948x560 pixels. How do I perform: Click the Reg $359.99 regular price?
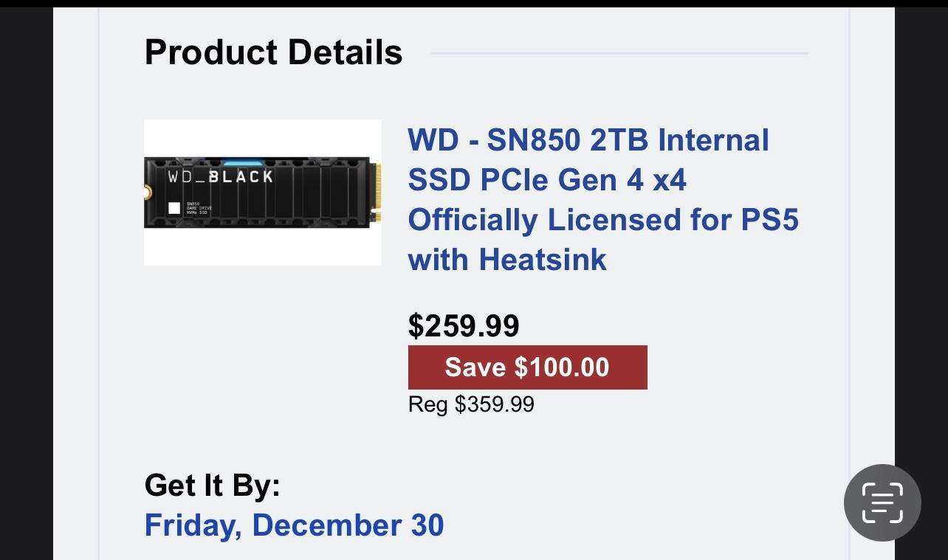tap(471, 404)
